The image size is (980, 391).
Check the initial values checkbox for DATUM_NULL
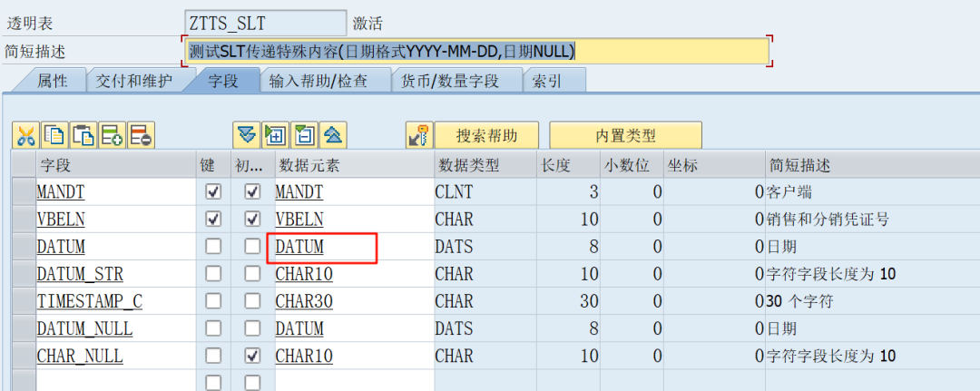coord(252,328)
